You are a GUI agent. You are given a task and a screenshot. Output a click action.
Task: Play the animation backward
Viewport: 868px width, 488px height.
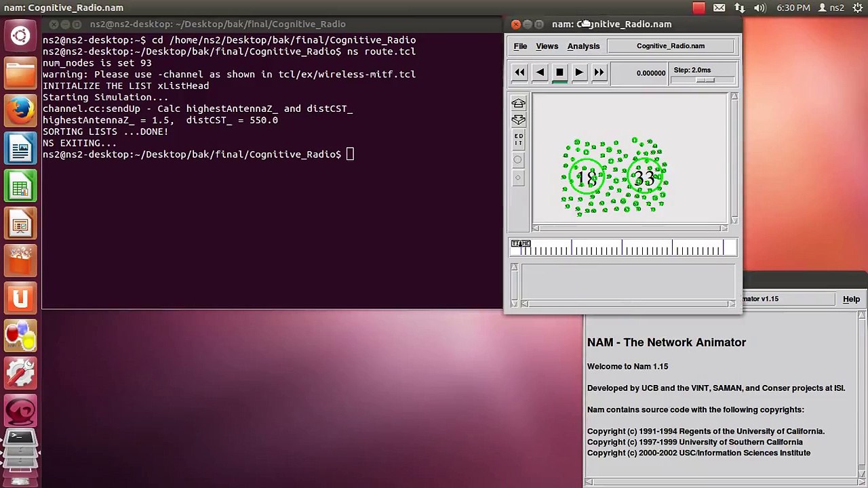(x=540, y=73)
